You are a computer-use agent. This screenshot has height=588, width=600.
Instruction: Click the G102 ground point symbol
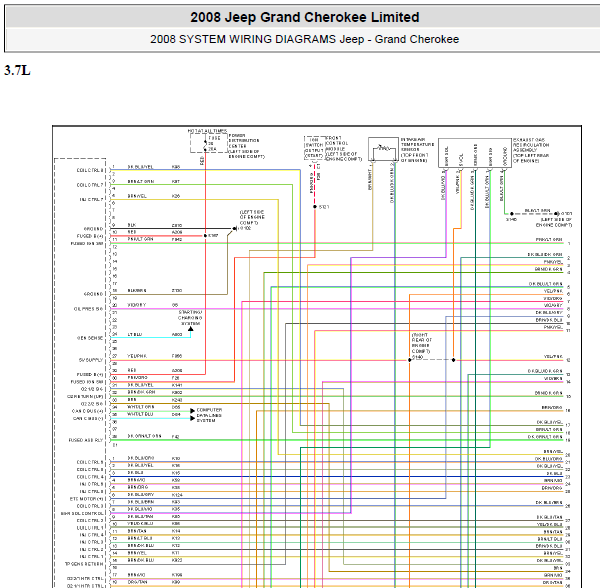click(234, 228)
